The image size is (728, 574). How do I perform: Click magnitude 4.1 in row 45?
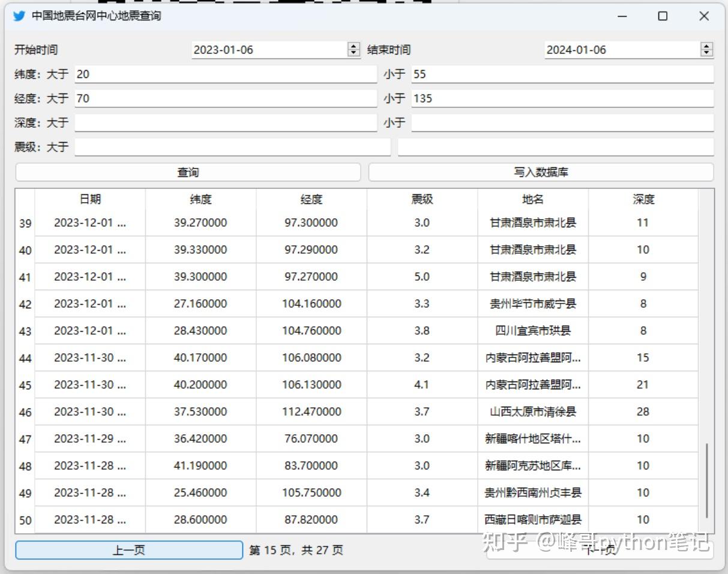(422, 384)
